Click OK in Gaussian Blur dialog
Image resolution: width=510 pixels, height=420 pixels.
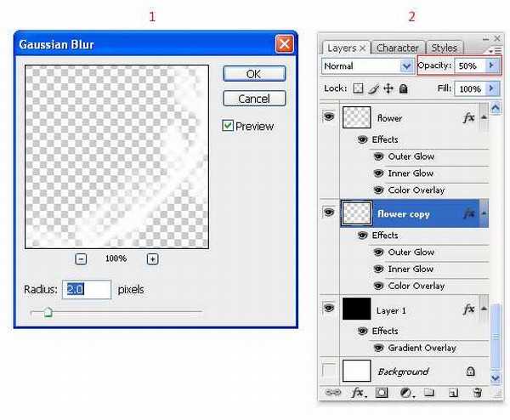[253, 74]
